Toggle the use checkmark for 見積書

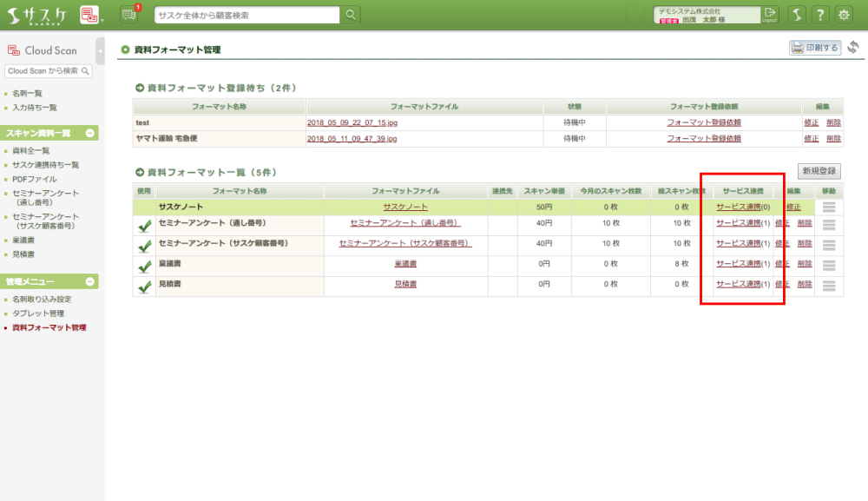click(x=144, y=287)
